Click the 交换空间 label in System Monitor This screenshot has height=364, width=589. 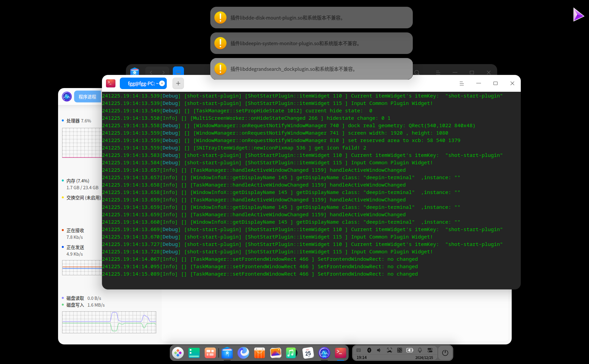[x=84, y=198]
